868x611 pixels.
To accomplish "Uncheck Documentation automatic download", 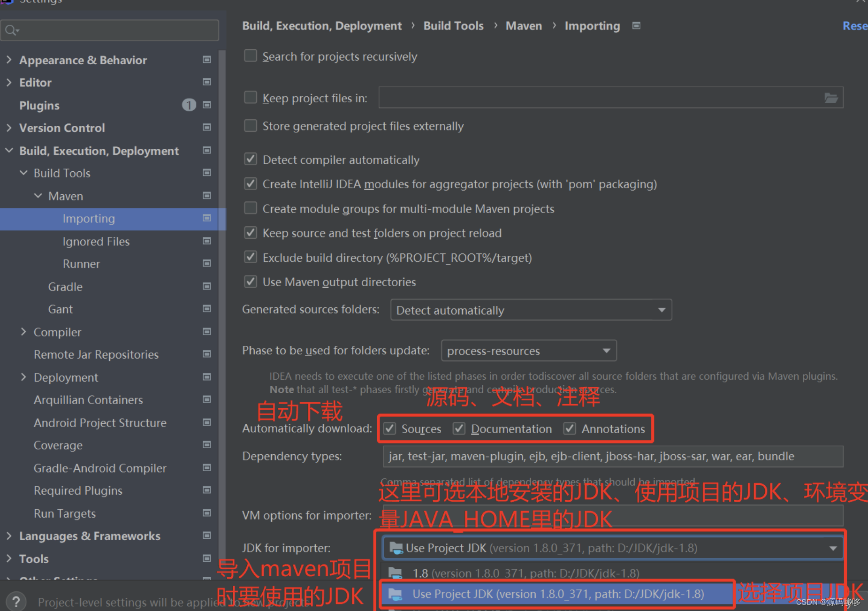I will click(459, 428).
